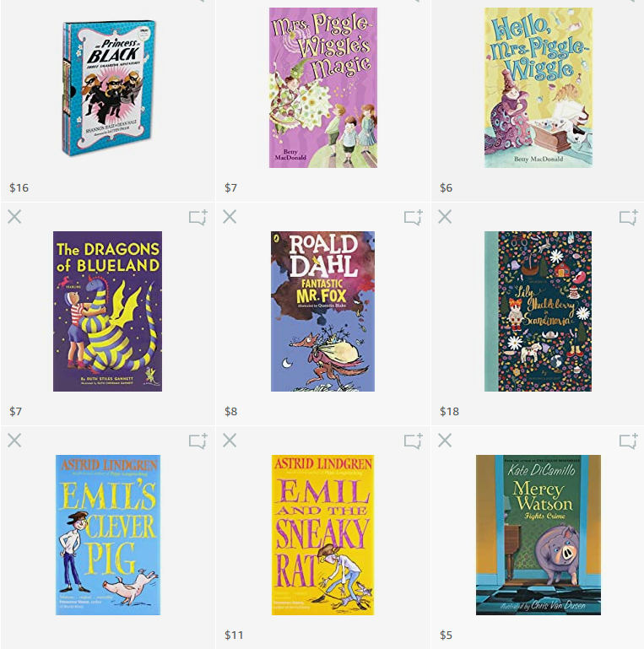This screenshot has height=649, width=644.
Task: Remove Emil and the Sneaky Rat item
Action: (230, 441)
